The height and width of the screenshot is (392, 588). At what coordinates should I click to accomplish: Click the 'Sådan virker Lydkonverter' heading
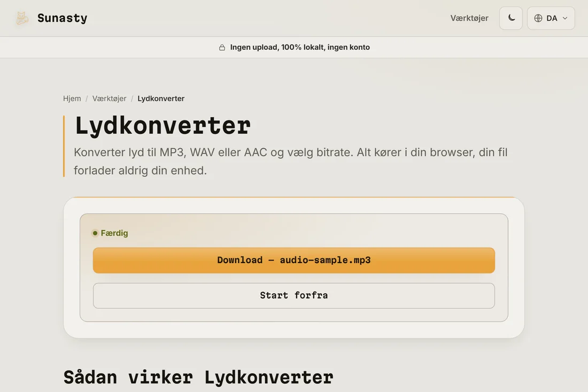pos(198,378)
